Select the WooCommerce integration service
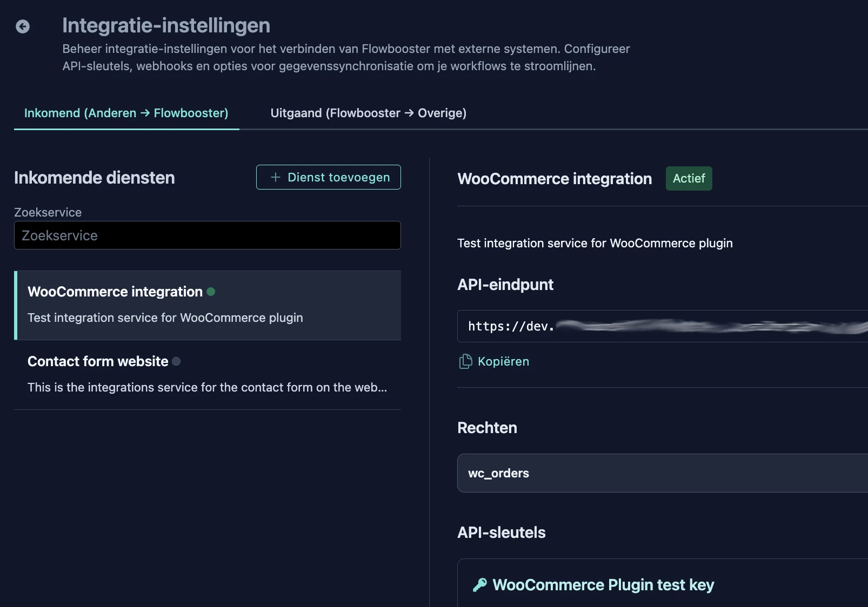Screen dimensions: 868x607 point(208,305)
